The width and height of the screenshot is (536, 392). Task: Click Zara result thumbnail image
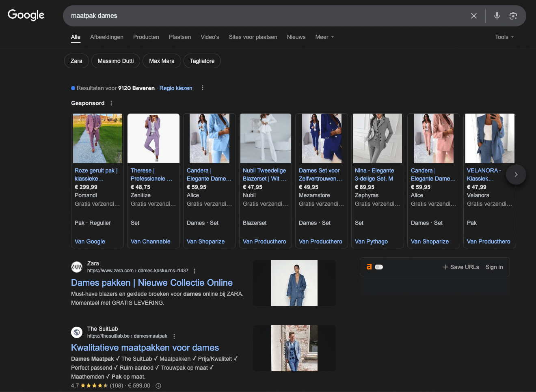pos(294,283)
